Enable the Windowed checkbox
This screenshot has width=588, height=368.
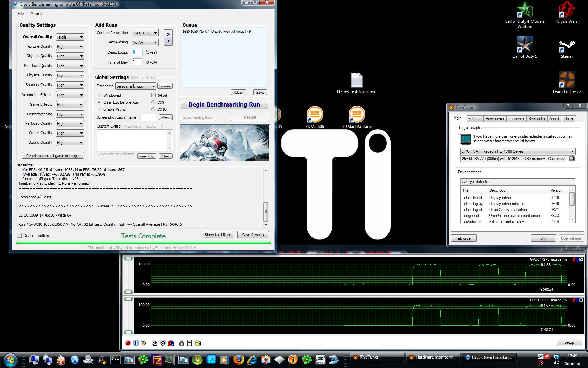[x=99, y=95]
